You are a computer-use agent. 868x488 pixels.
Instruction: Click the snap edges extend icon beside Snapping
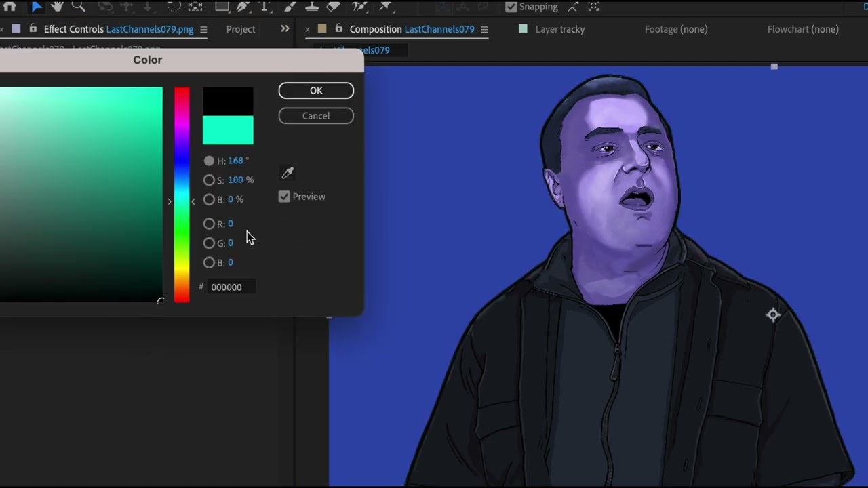(573, 7)
